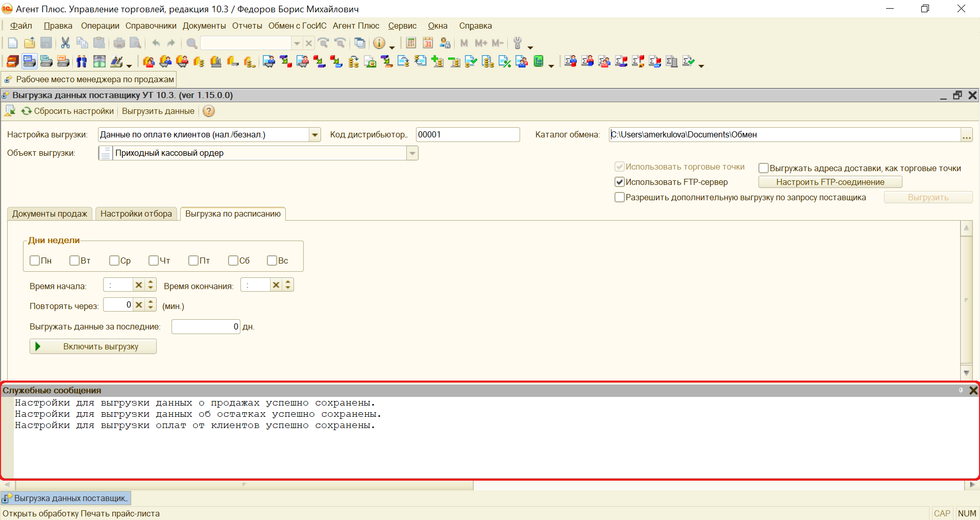The height and width of the screenshot is (520, 980).
Task: Switch to the Настройки отбора tab
Action: tap(136, 214)
